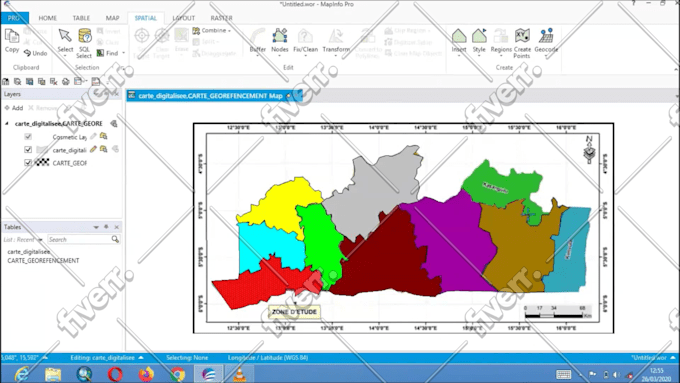Toggle Cosmetic Layer visibility checkbox
Image resolution: width=680 pixels, height=383 pixels.
[x=28, y=137]
